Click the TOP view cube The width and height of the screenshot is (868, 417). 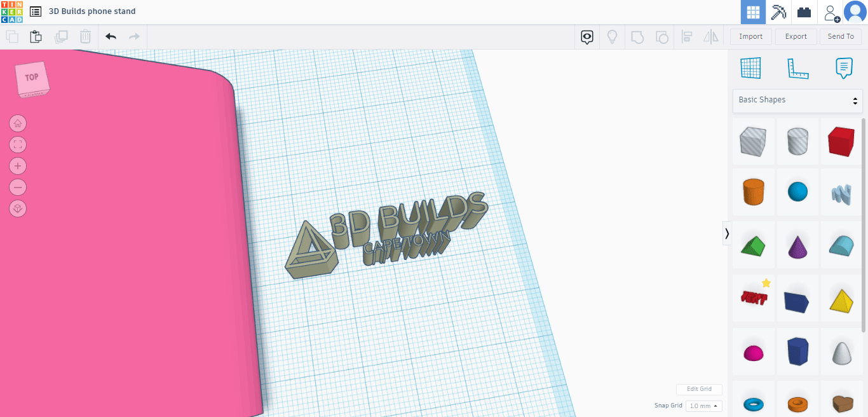[32, 78]
